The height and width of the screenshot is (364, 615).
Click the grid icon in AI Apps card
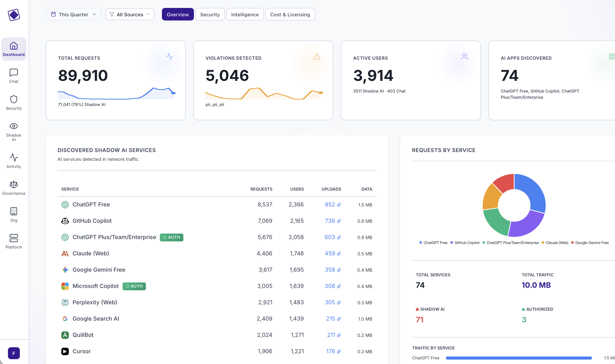coord(612,56)
